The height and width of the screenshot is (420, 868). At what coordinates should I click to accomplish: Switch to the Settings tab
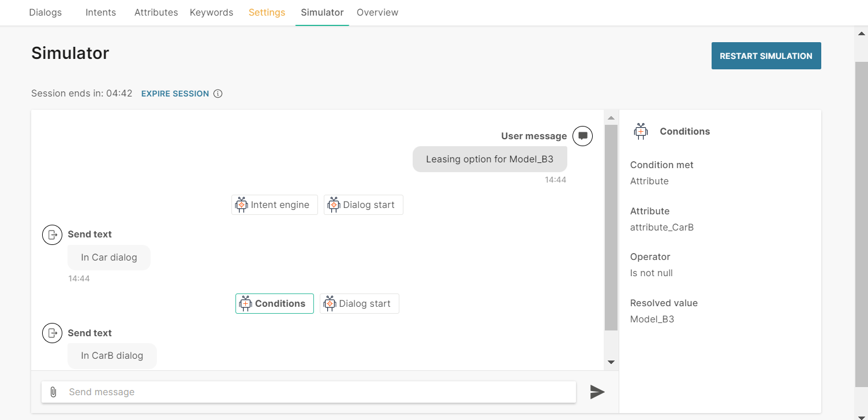[x=267, y=12]
